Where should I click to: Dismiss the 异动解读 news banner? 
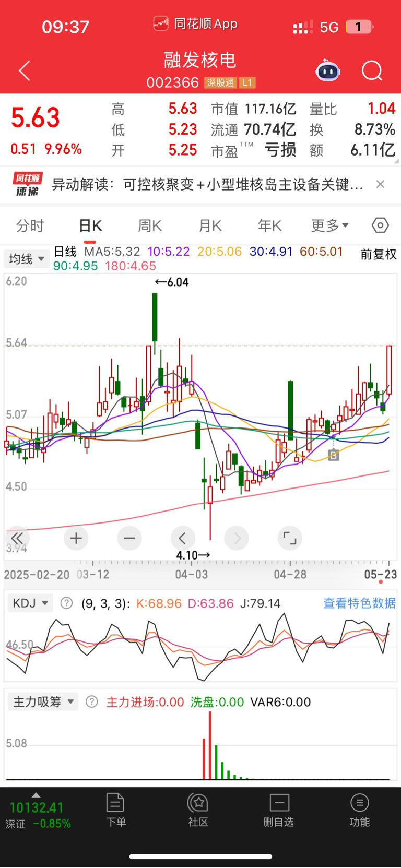pos(380,184)
